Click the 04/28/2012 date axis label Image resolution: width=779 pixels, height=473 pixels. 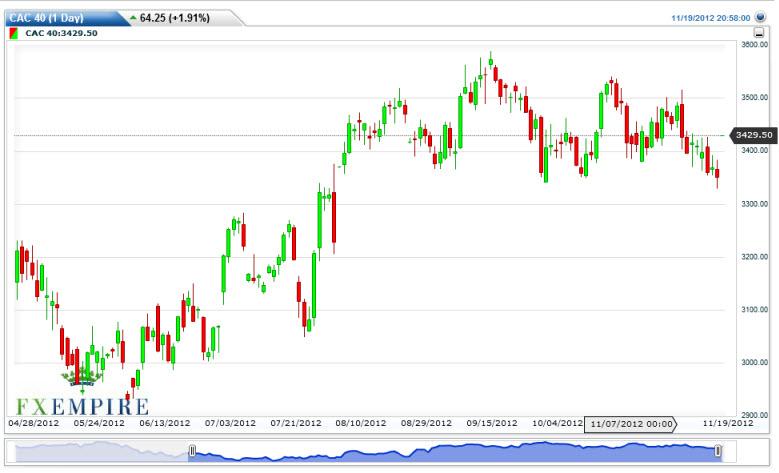click(33, 423)
